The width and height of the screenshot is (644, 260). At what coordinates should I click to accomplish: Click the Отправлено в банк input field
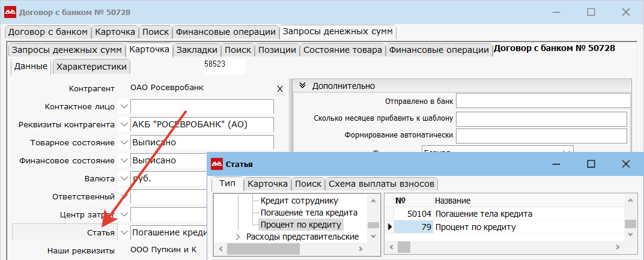click(x=542, y=100)
